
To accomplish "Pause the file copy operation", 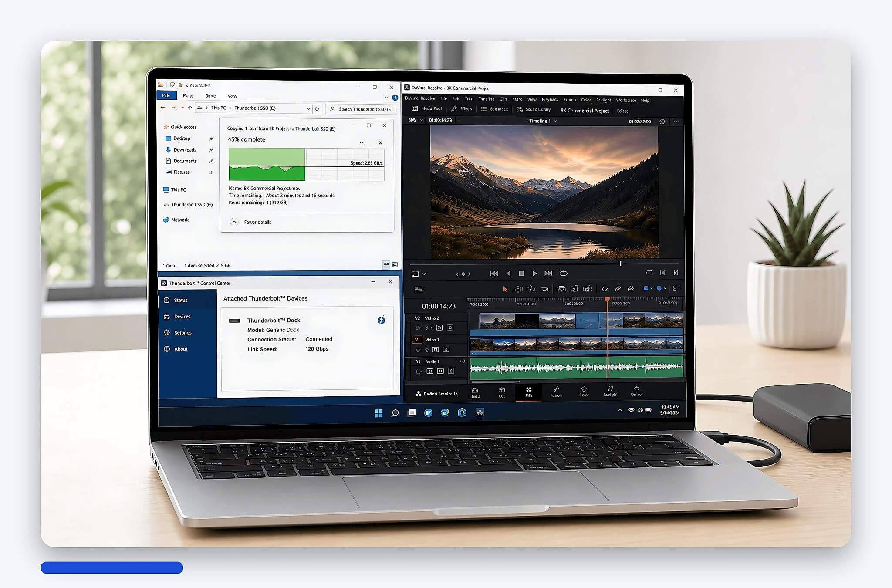I will pyautogui.click(x=361, y=142).
